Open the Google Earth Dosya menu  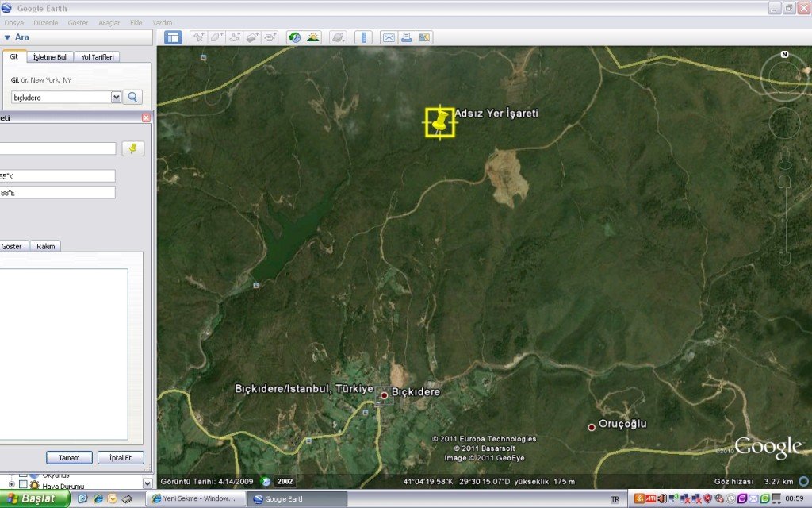[14, 23]
